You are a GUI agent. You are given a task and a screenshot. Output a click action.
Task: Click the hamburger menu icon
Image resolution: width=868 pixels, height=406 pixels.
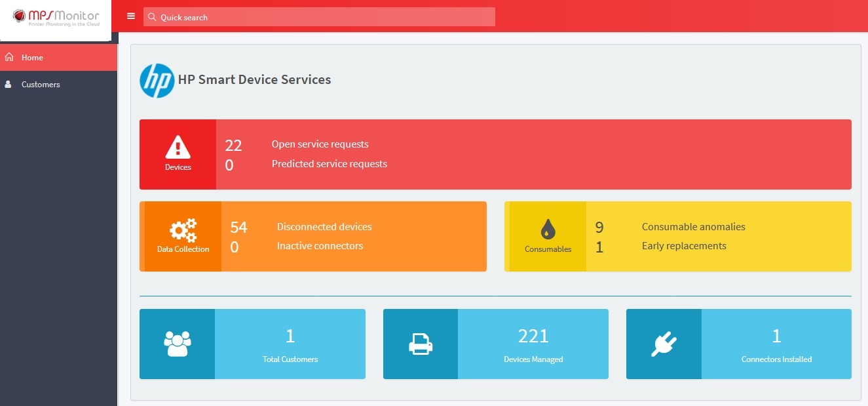tap(131, 16)
